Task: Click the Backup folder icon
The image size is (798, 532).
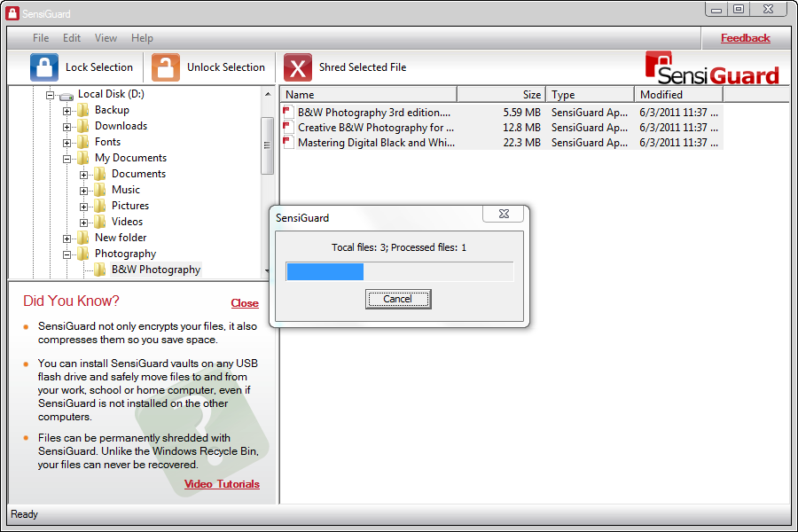Action: 83,110
